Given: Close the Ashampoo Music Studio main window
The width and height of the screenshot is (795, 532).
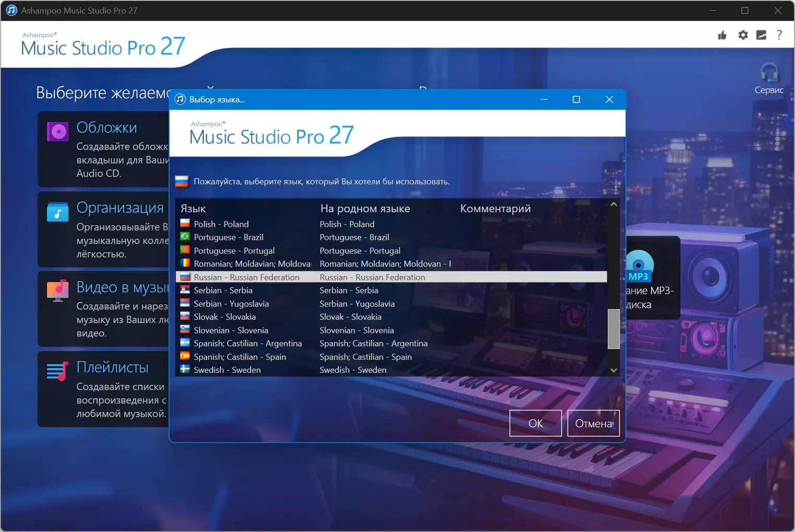Looking at the screenshot, I should [778, 10].
